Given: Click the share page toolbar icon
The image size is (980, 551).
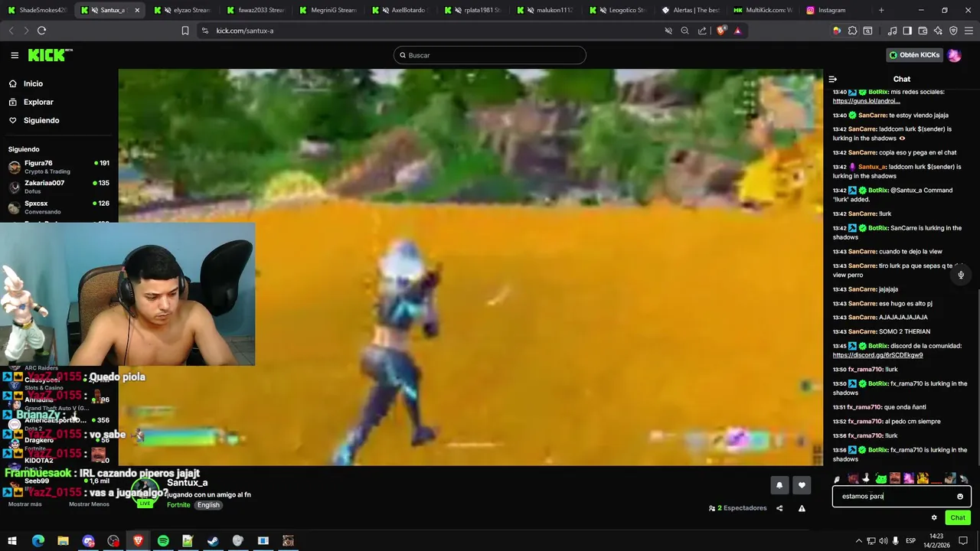Looking at the screenshot, I should (702, 31).
